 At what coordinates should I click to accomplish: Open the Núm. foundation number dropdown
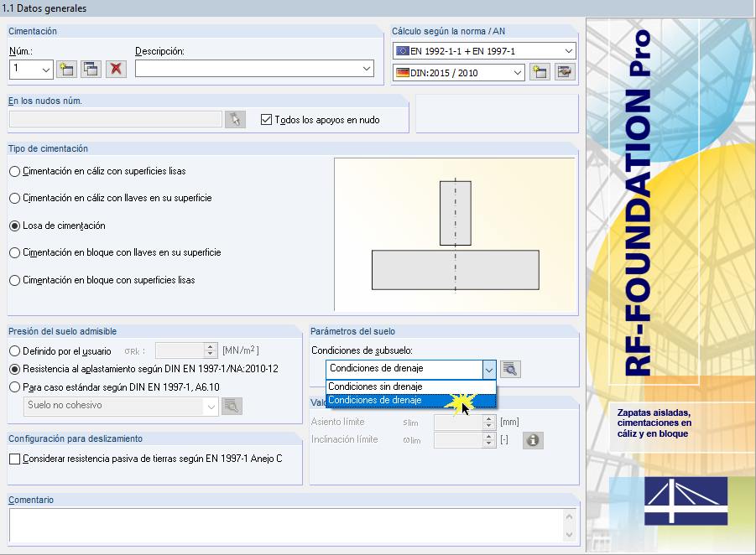tap(46, 70)
